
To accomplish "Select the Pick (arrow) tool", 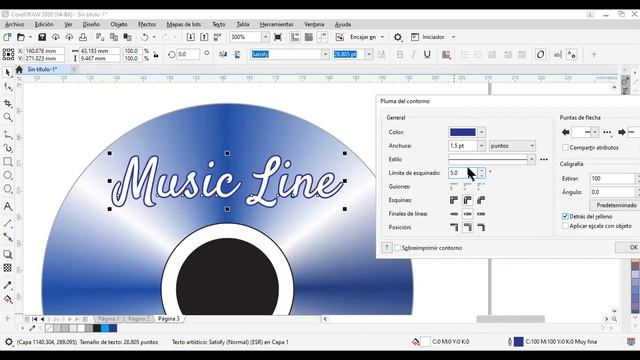I will 7,73.
